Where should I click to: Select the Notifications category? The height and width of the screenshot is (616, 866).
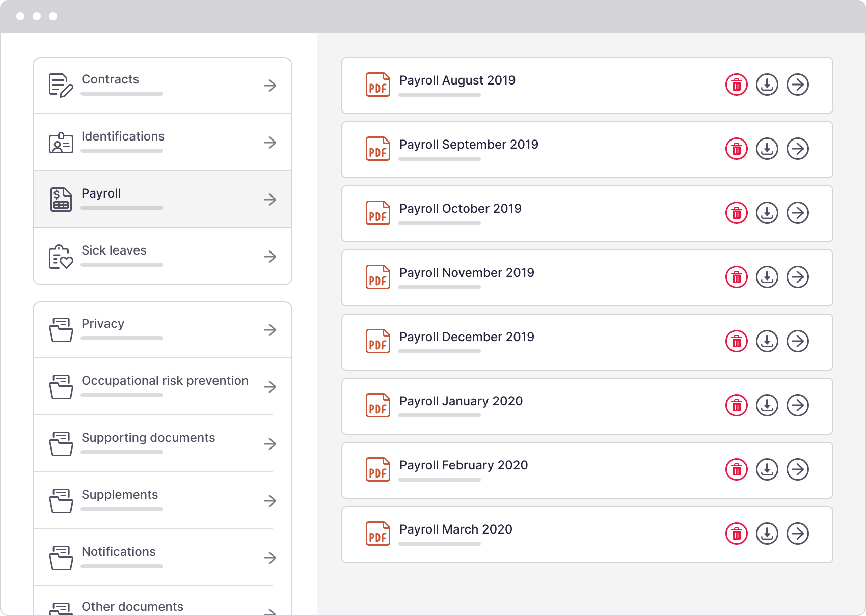[x=118, y=552]
